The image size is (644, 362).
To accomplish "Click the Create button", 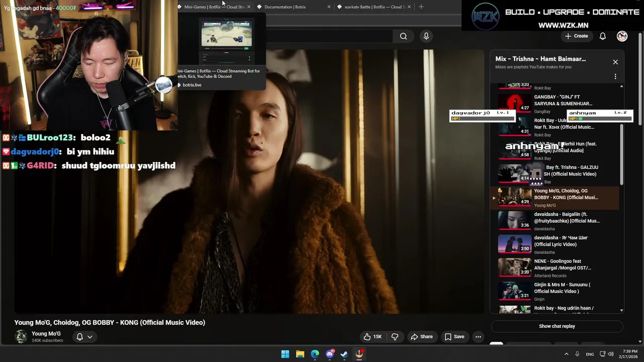I will point(576,36).
